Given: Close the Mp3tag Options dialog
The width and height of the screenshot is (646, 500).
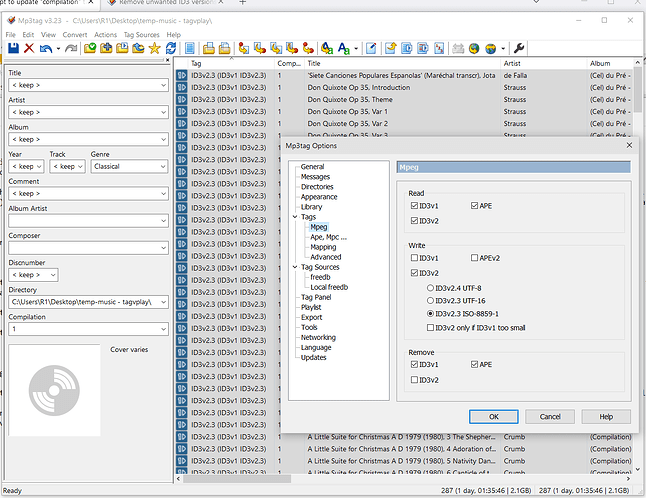Looking at the screenshot, I should click(629, 145).
